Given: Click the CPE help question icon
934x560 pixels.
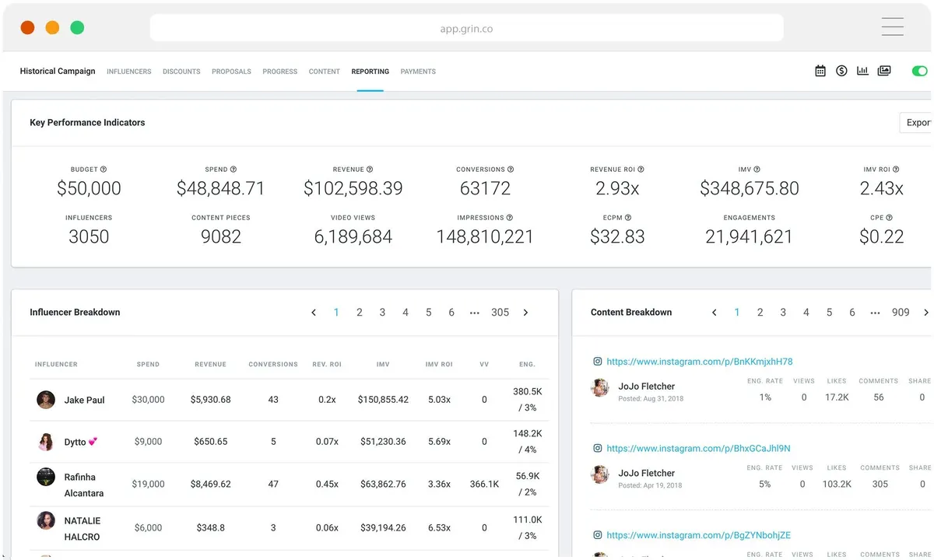Looking at the screenshot, I should pos(889,218).
